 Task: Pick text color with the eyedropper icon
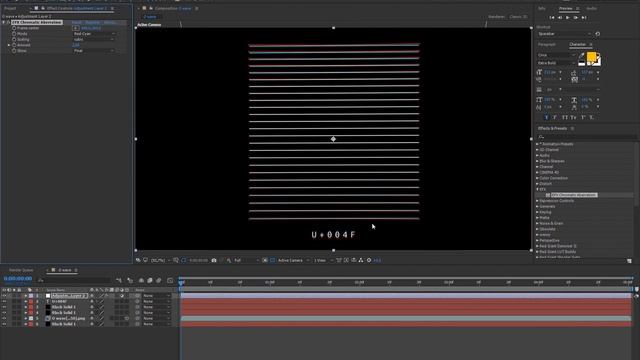[x=582, y=56]
